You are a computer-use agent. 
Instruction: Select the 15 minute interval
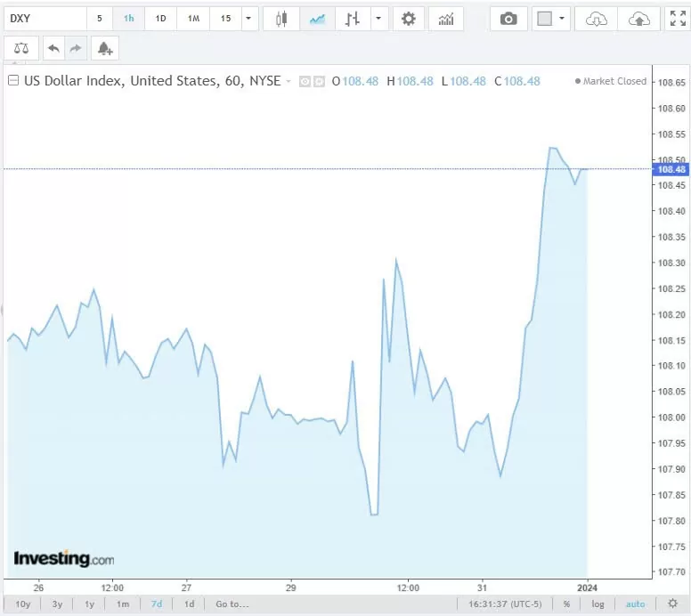tap(225, 19)
